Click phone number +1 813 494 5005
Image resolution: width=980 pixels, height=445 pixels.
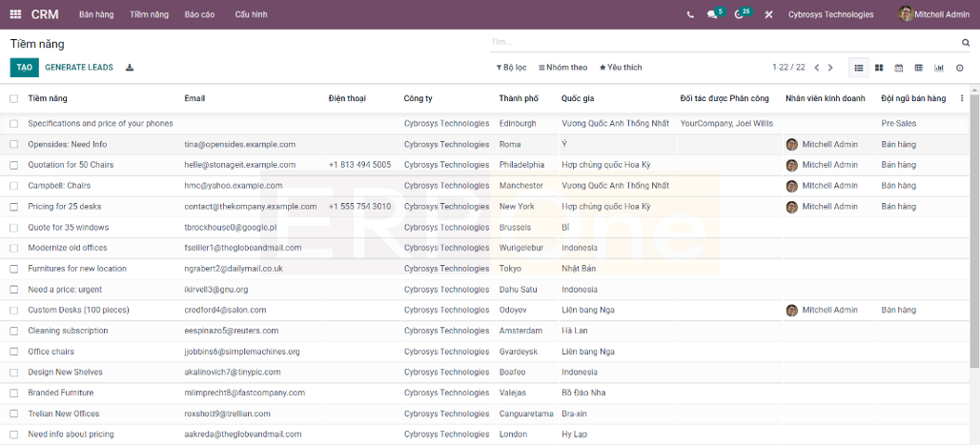tap(360, 165)
